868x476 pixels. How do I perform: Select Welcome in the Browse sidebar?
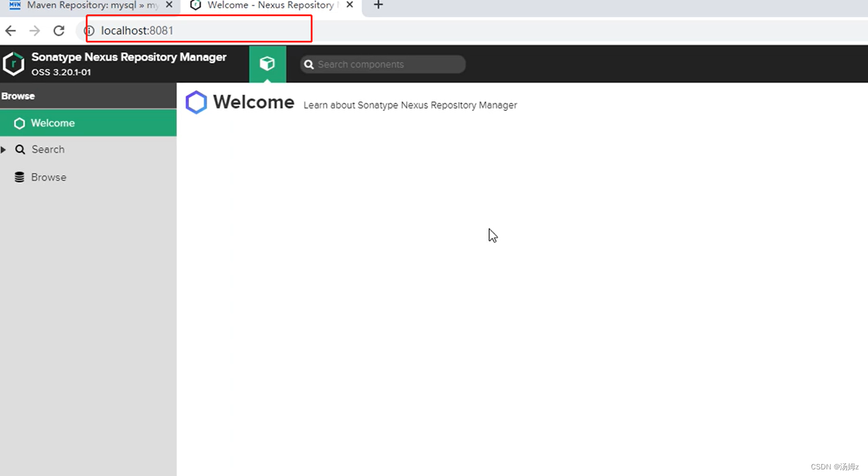click(88, 123)
